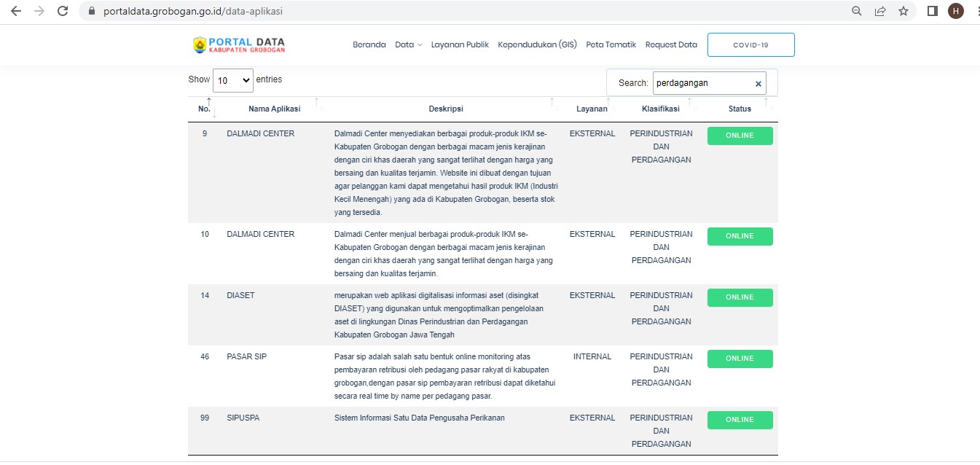980x465 pixels.
Task: Open the profile avatar H
Action: click(x=955, y=11)
